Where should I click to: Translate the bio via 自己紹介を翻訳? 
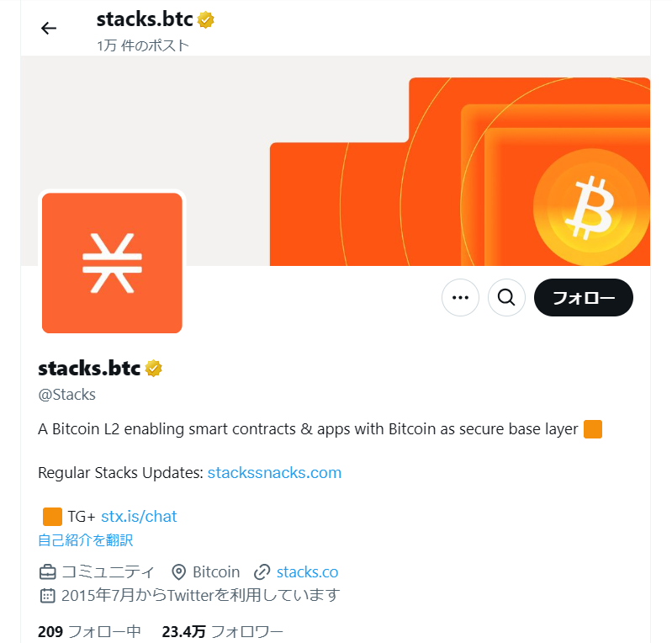pyautogui.click(x=86, y=540)
